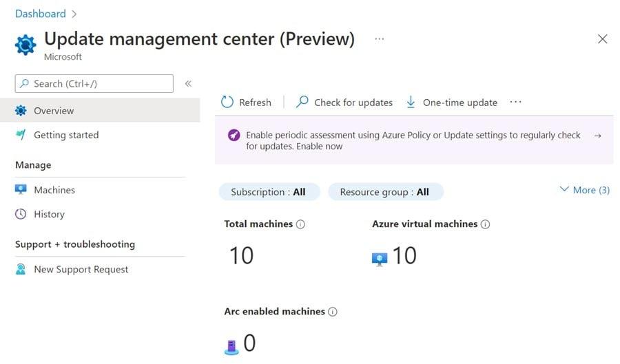This screenshot has height=364, width=620.
Task: Open the Resource group : All filter
Action: click(x=386, y=192)
